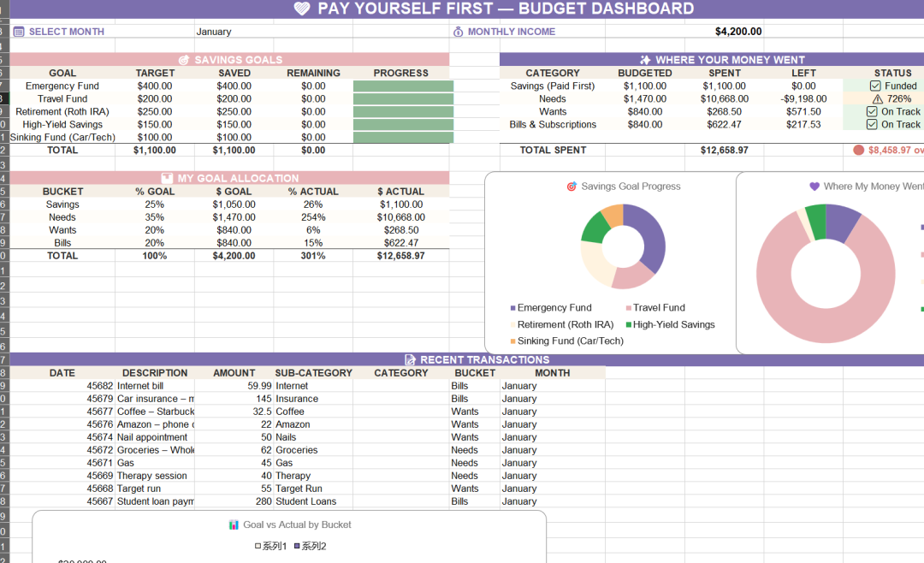This screenshot has width=924, height=563.
Task: Select the $4,200.00 monthly income cell
Action: tap(737, 32)
